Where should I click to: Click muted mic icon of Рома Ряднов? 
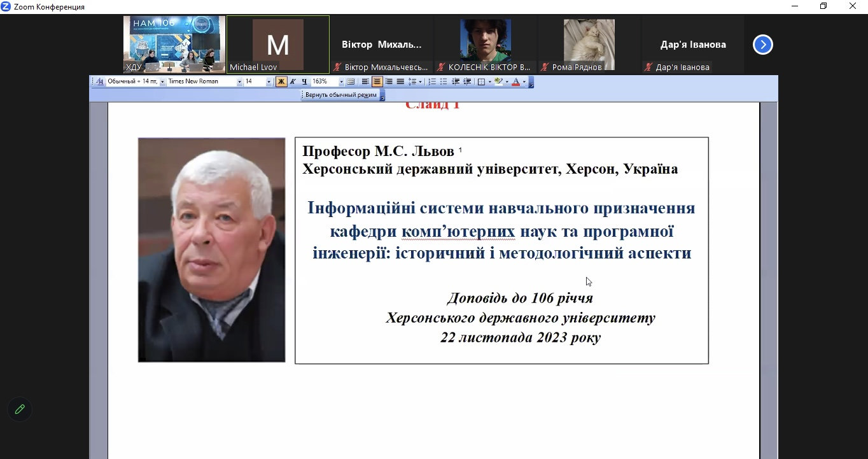point(545,67)
